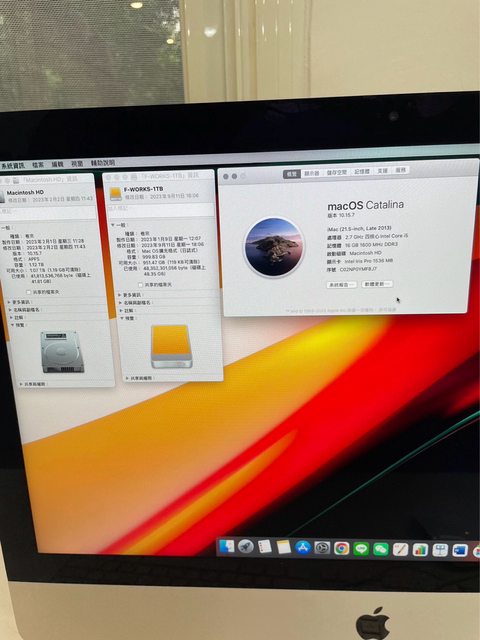Collapse 預覽 section in F-WORKS-1TB info

pos(122,318)
